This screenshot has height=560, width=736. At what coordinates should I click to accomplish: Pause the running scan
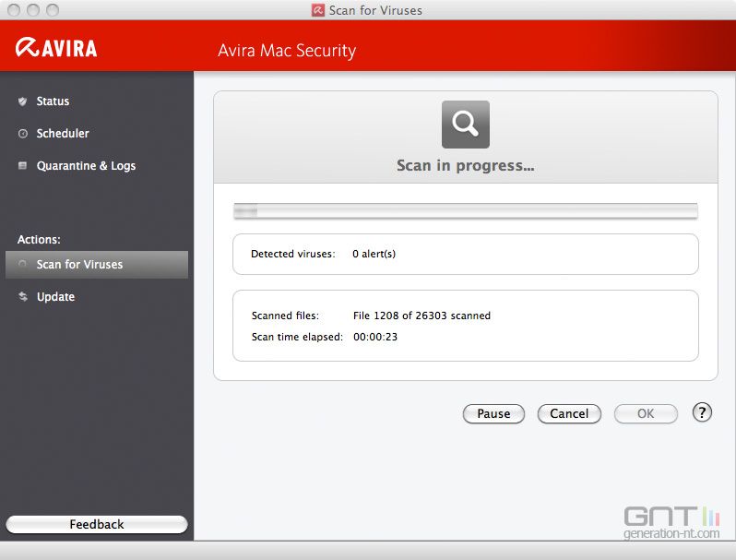493,413
